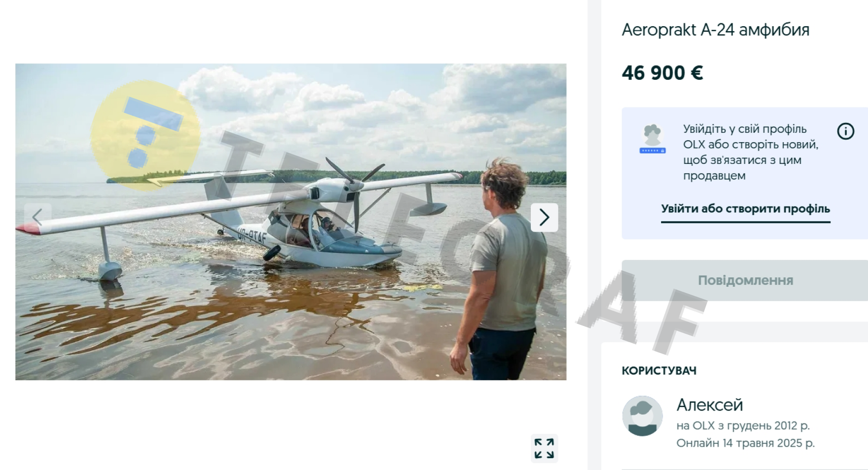
Task: Go to the next listing photo
Action: pos(544,217)
